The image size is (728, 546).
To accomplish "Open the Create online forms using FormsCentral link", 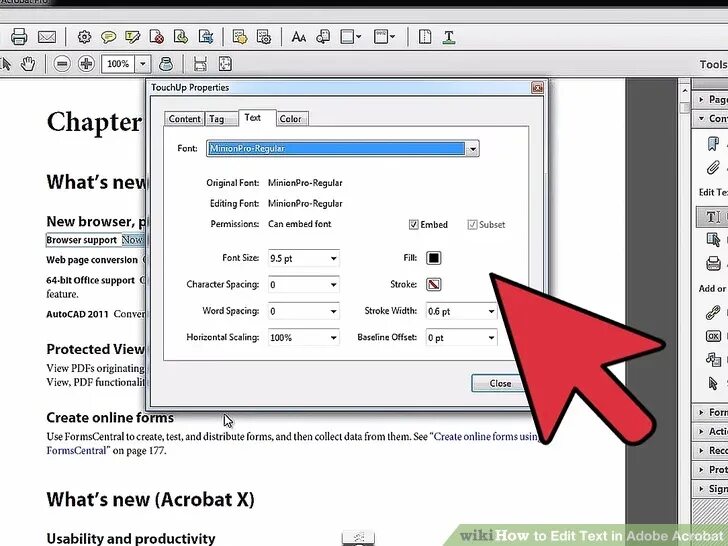I will (486, 436).
